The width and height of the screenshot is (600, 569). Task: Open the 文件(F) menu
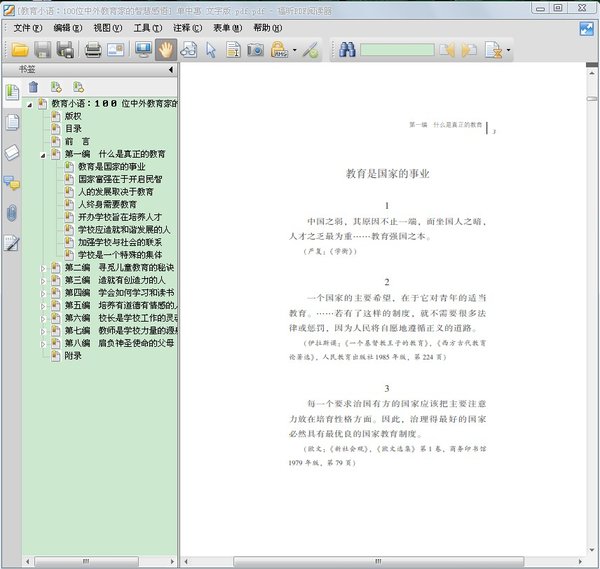point(28,28)
